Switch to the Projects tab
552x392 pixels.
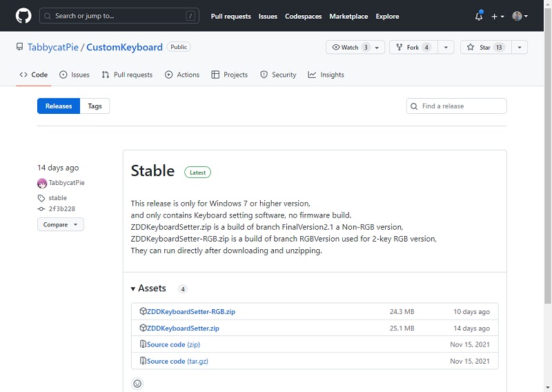click(230, 75)
